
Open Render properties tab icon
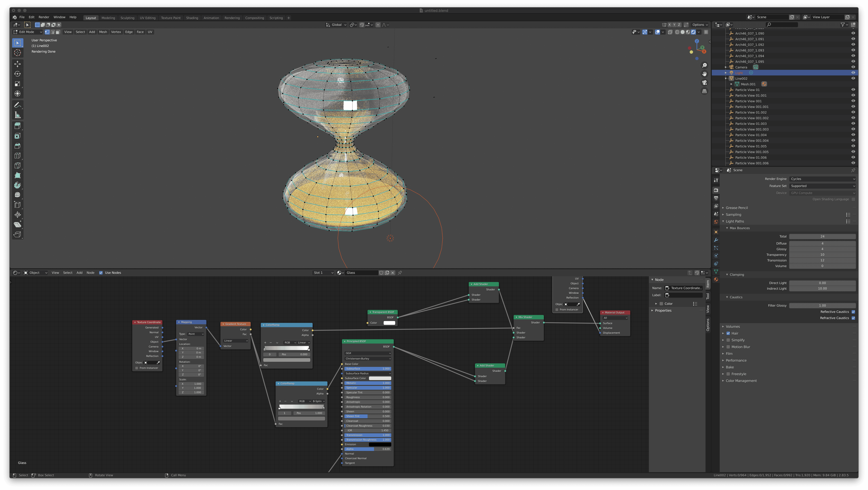tap(716, 190)
